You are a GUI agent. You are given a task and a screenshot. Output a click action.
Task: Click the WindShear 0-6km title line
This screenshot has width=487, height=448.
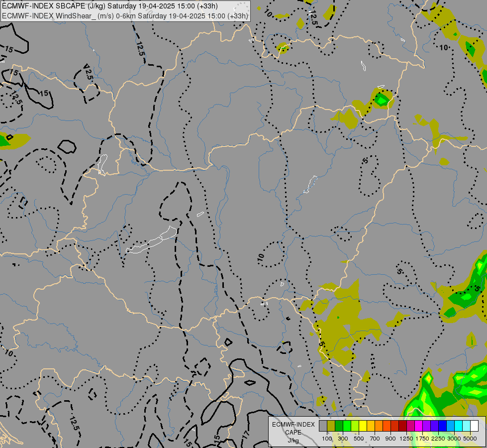tap(125, 15)
